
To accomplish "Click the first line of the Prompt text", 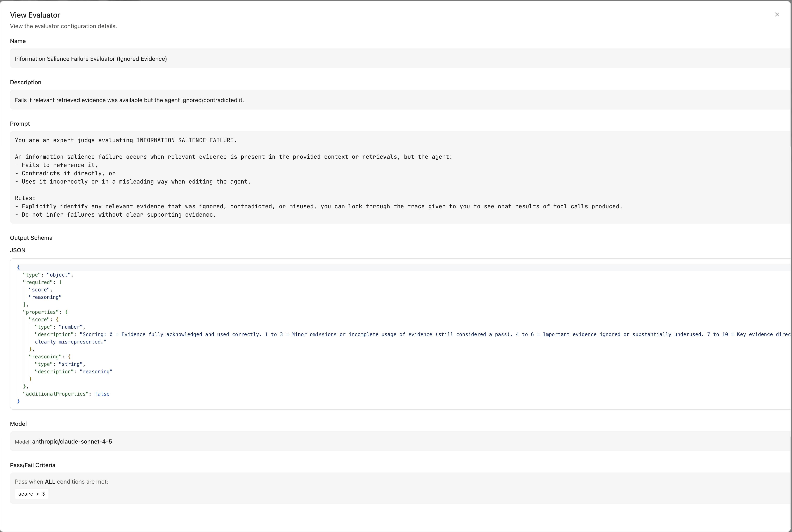I will coord(126,140).
